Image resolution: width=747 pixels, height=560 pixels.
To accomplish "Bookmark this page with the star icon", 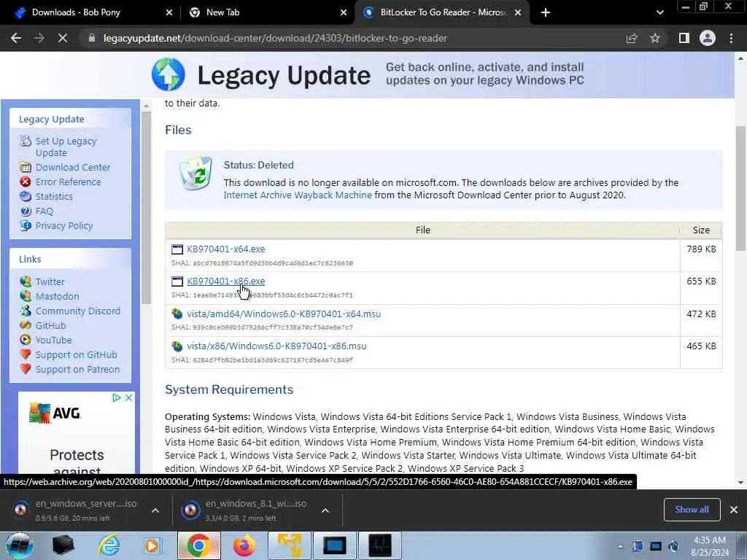I will coord(655,38).
